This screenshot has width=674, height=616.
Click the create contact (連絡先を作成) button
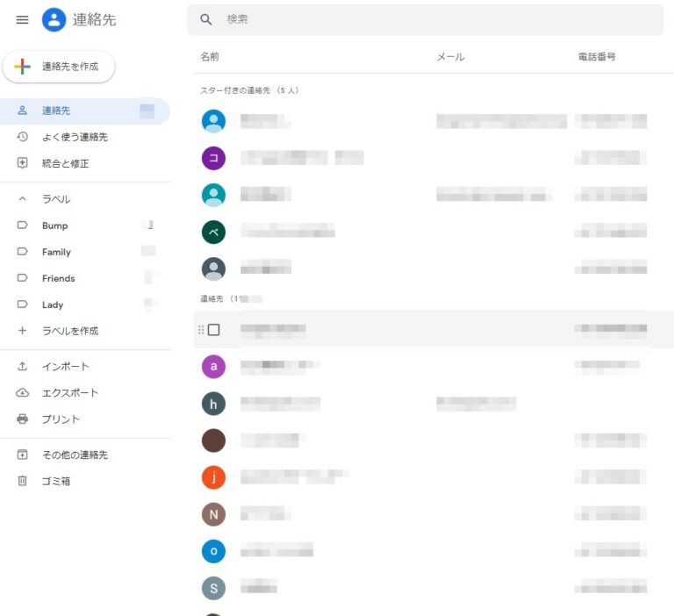coord(59,67)
